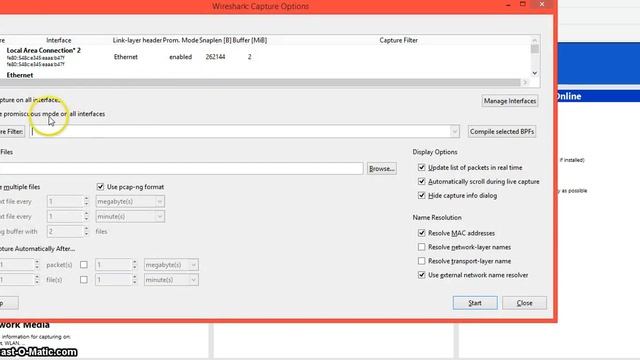Open stop-after minute(s) unit dropdown
Screen dimensions: 640x360
[171, 280]
